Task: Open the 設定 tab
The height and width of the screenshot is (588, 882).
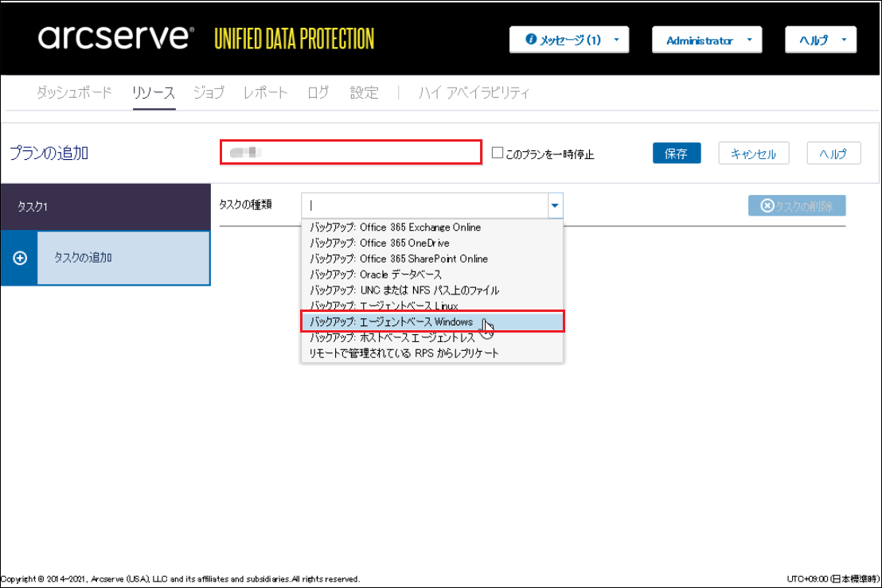Action: [364, 93]
